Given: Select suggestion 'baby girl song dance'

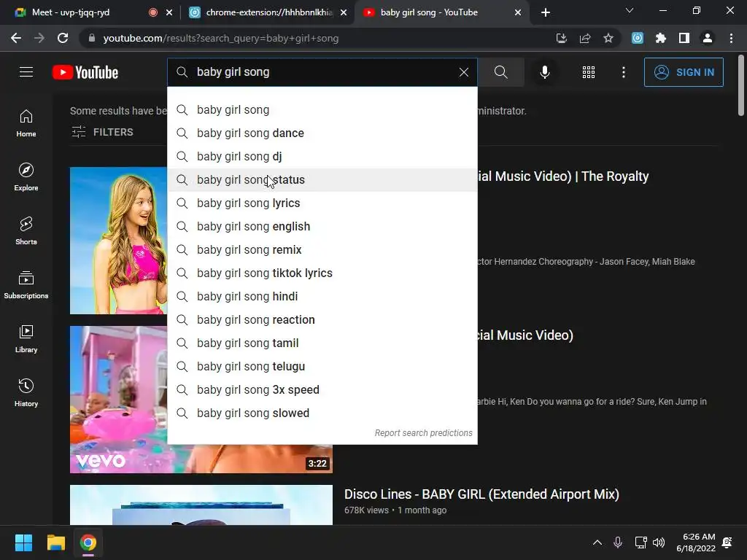Looking at the screenshot, I should pos(322,133).
